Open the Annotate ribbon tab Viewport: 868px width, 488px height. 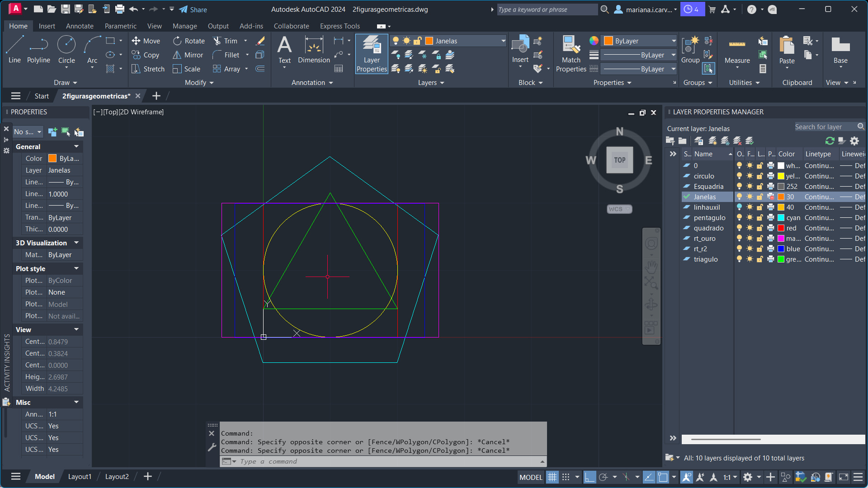click(80, 26)
